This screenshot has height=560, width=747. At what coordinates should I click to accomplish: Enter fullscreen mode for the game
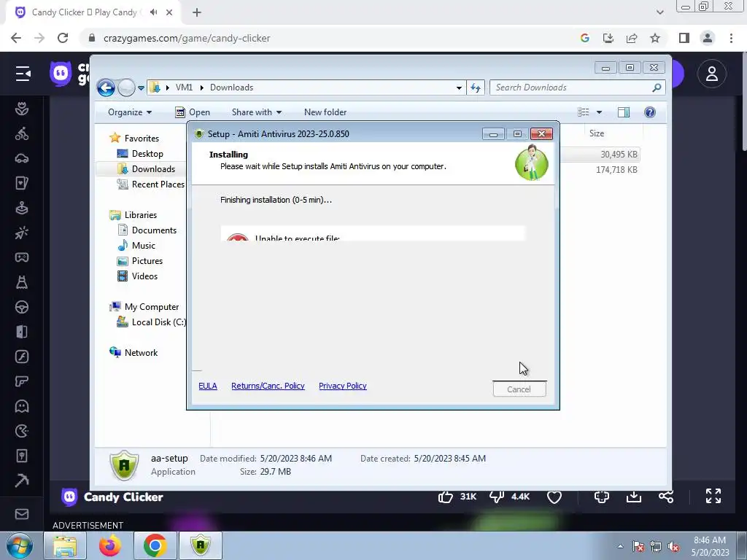[x=713, y=496]
